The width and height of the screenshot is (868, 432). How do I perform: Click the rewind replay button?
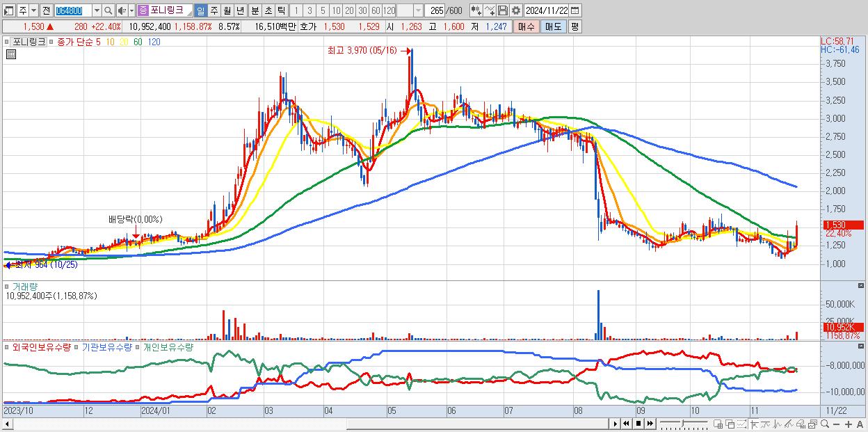(x=627, y=424)
